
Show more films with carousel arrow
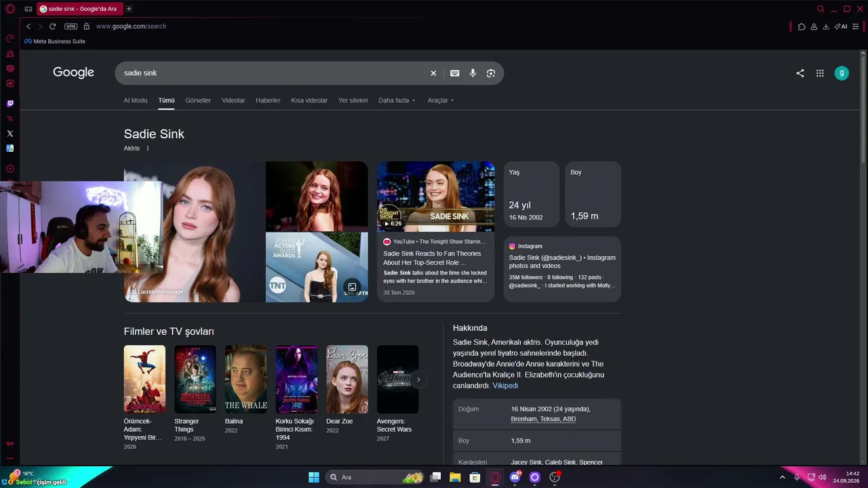click(418, 380)
